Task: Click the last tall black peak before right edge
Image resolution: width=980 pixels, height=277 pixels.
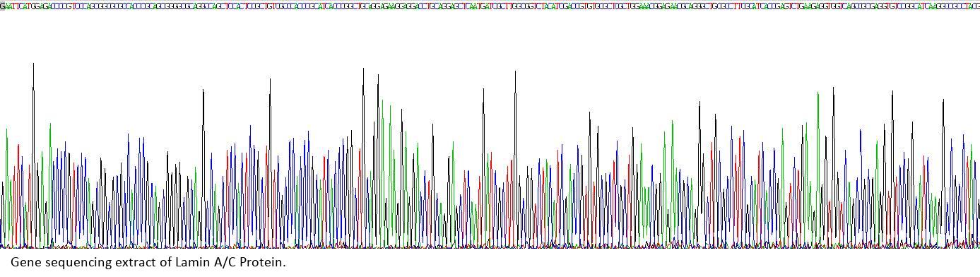Action: (943, 172)
